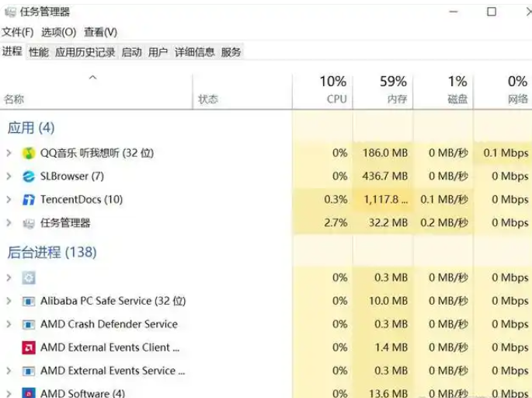Click the Alibaba PC Safe Service icon
The height and width of the screenshot is (398, 532).
29,301
